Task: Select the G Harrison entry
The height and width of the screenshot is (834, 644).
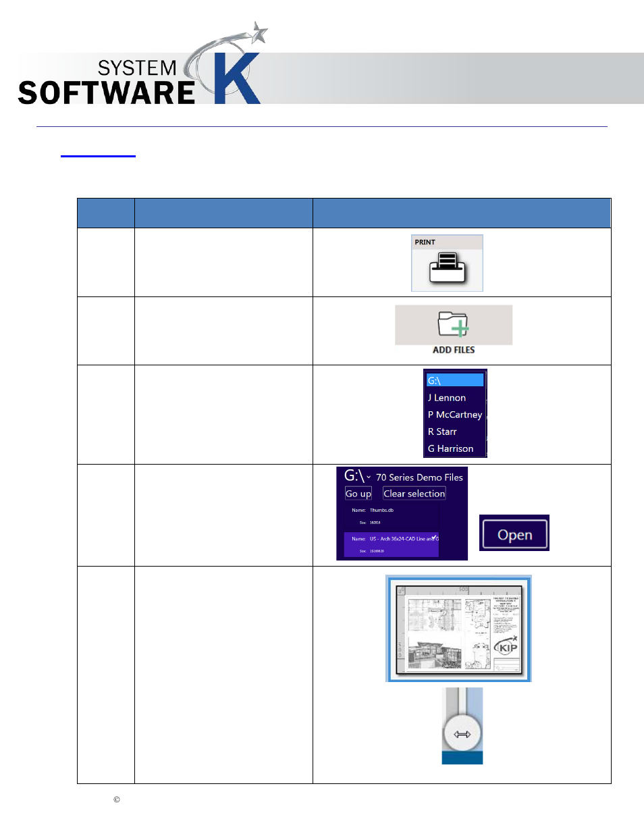Action: (450, 448)
